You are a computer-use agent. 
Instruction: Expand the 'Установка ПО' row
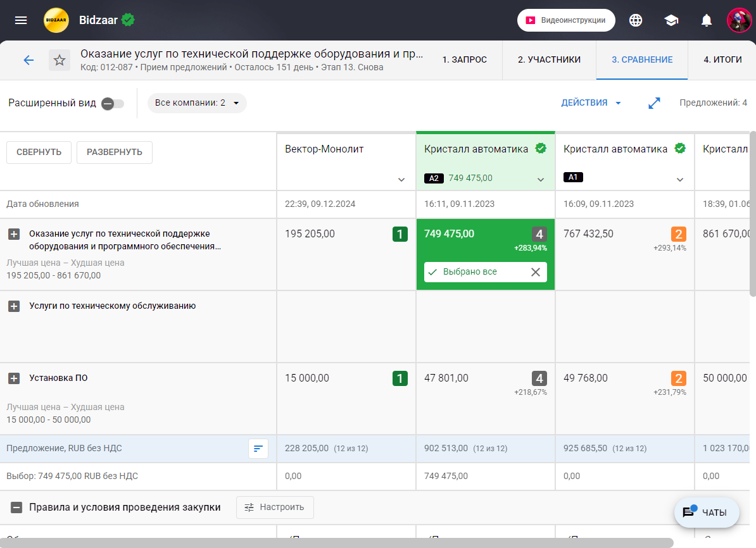pos(14,378)
